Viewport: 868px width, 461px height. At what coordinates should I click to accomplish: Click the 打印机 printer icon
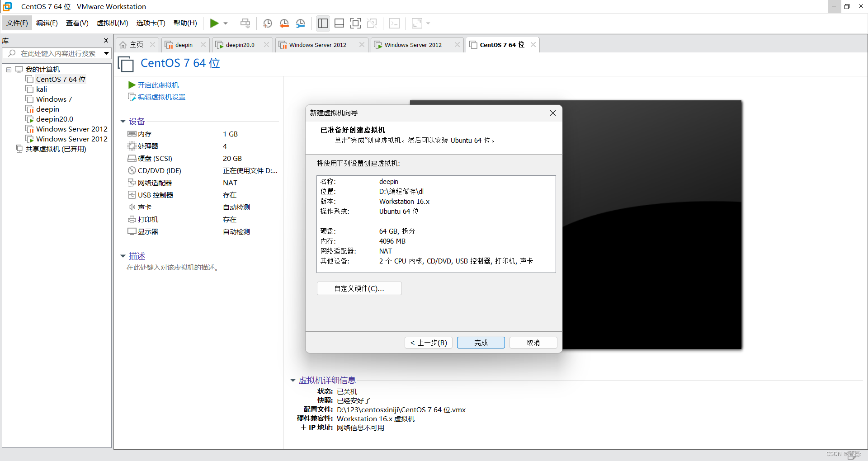click(x=132, y=219)
